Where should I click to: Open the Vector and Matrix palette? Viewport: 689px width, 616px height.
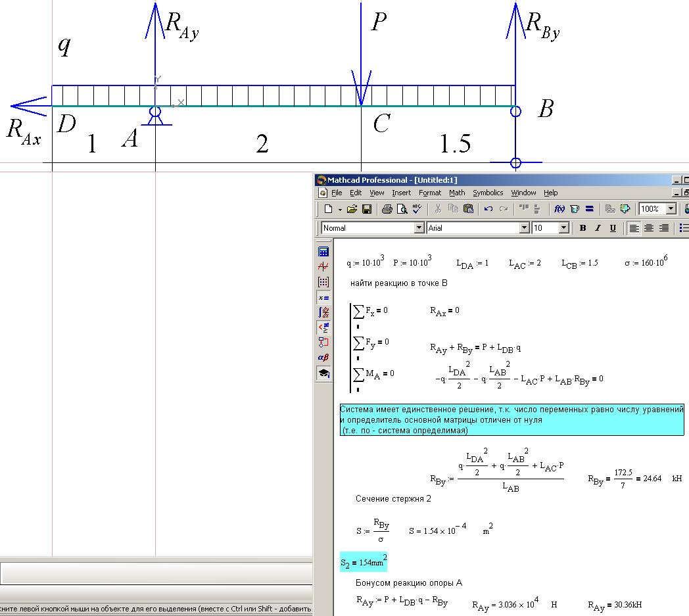(323, 282)
